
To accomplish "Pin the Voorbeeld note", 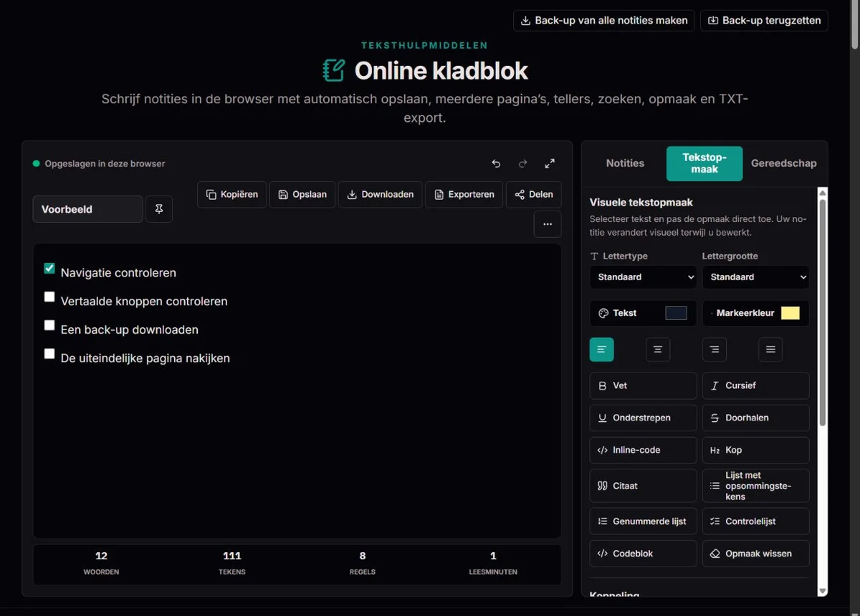I will [159, 209].
